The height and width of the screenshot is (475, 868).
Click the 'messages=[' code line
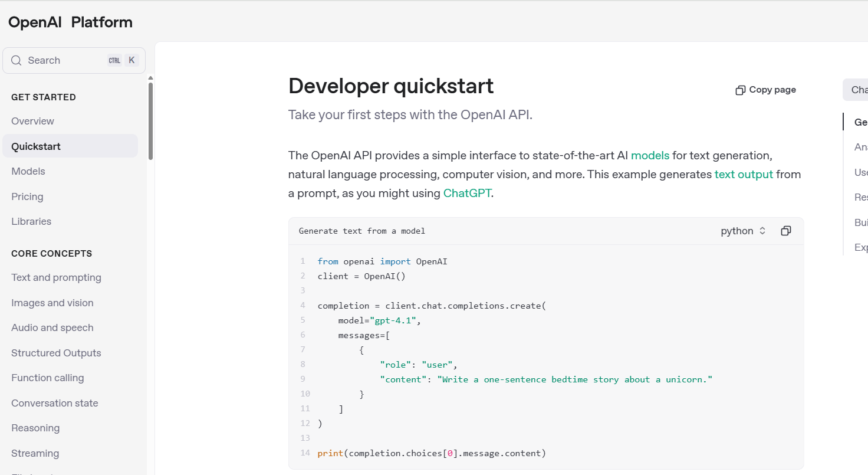coord(364,335)
